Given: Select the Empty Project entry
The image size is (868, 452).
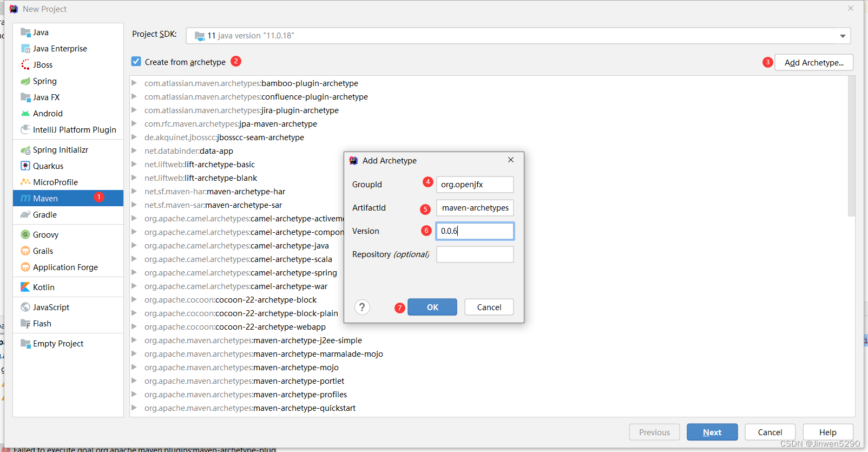Looking at the screenshot, I should (68, 344).
